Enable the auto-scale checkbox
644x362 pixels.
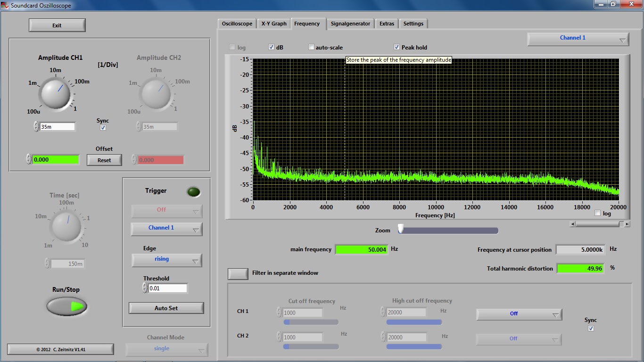click(x=311, y=47)
